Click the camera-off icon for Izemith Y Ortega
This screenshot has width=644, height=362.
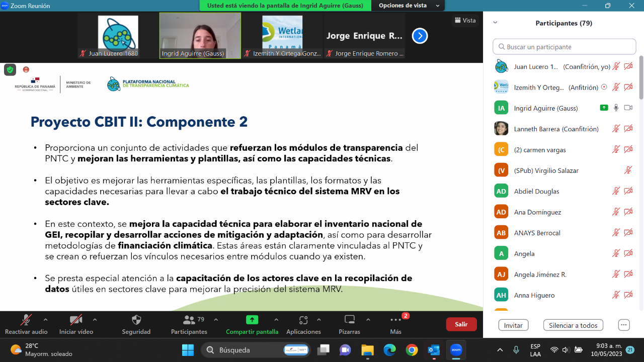(x=628, y=87)
